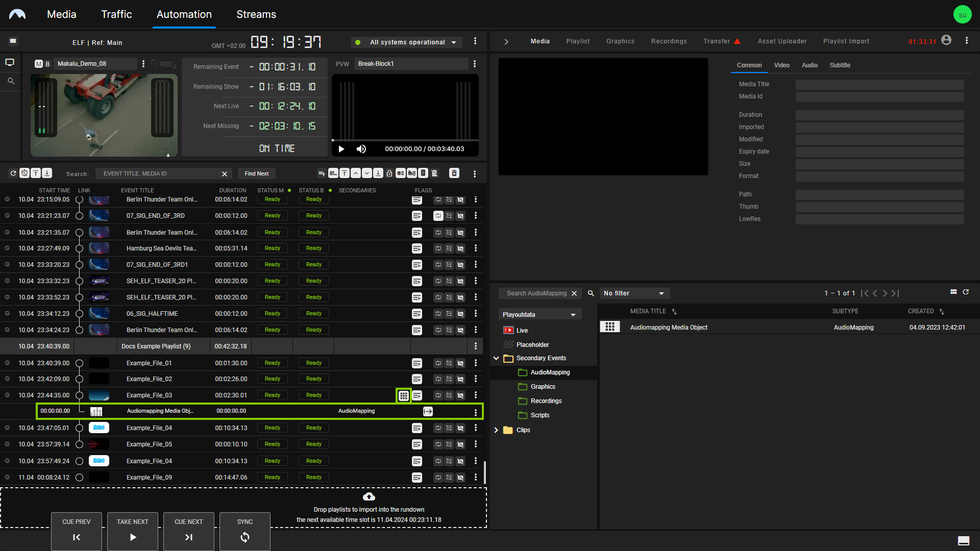Toggle the monitor view icon in left sidebar

coord(10,62)
